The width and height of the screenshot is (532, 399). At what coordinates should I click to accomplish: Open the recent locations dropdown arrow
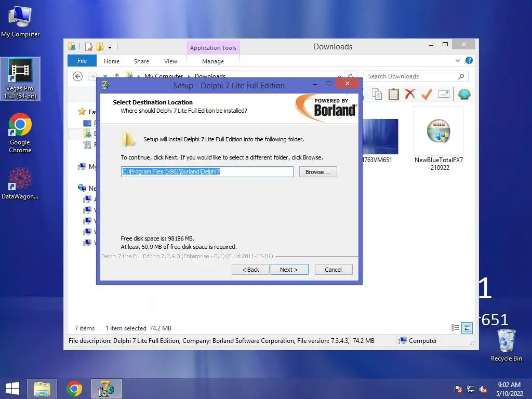tap(105, 76)
